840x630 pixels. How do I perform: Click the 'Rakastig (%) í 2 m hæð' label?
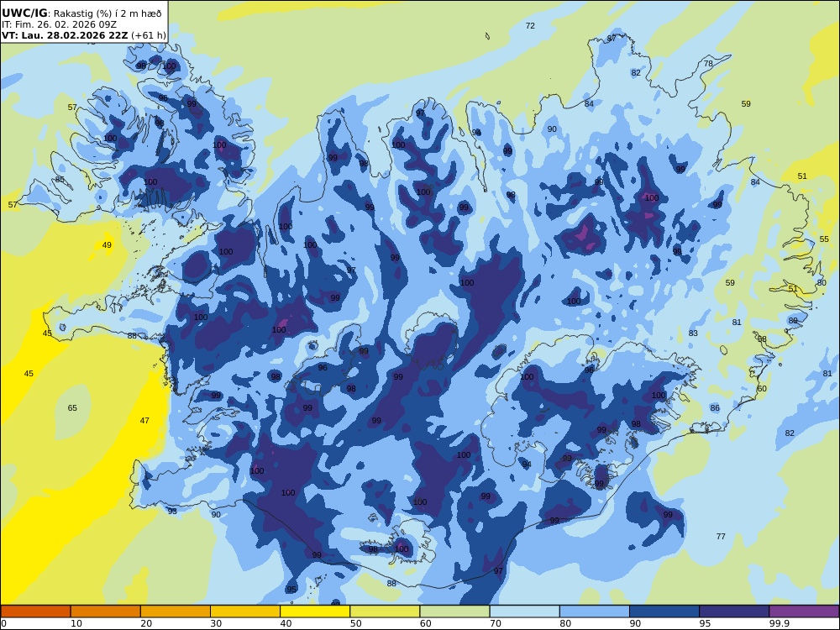(x=108, y=14)
